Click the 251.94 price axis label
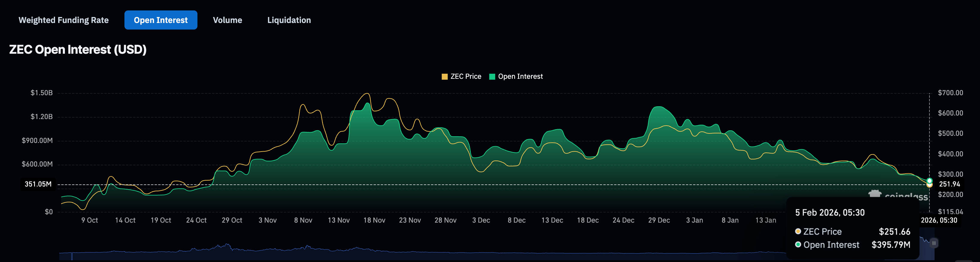This screenshot has width=980, height=262. [949, 184]
